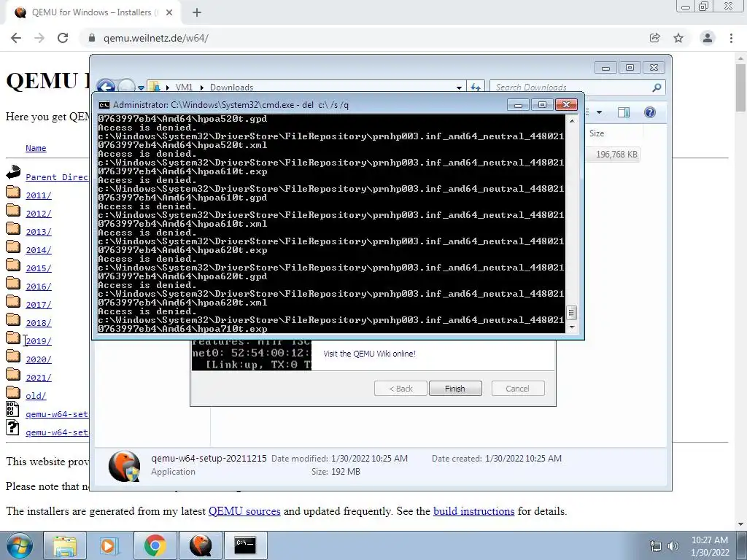Open the 2020/ folder link

click(x=39, y=359)
